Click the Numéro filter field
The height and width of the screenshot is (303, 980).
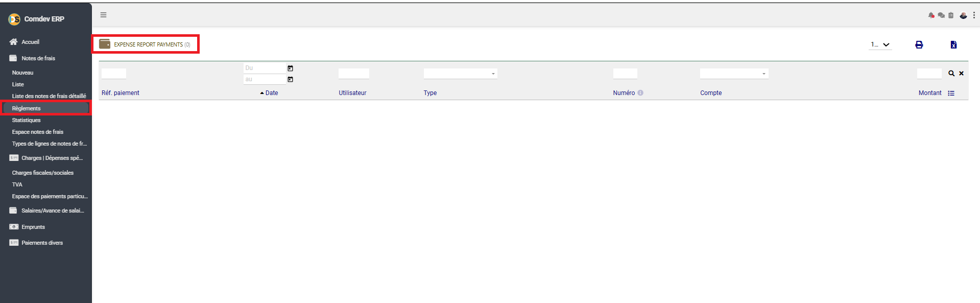pyautogui.click(x=625, y=74)
